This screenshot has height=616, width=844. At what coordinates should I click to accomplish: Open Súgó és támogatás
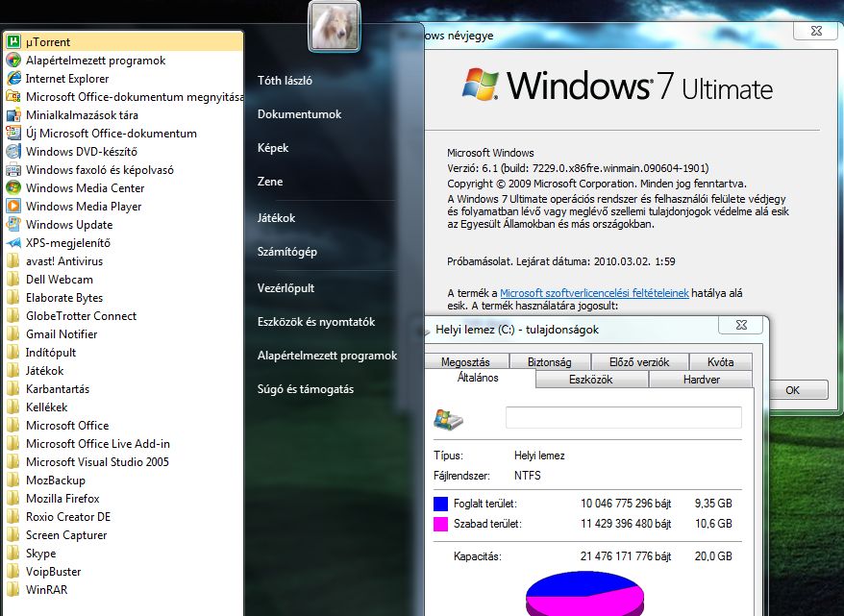[x=305, y=389]
